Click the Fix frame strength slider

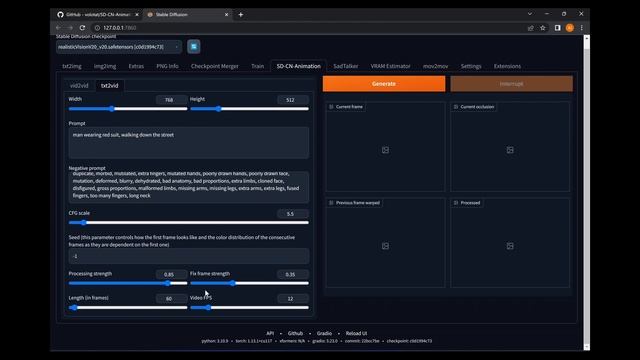click(x=249, y=283)
